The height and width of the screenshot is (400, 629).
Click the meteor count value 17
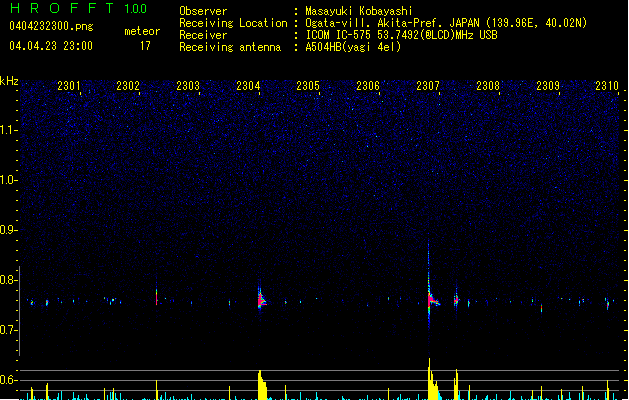pyautogui.click(x=145, y=46)
